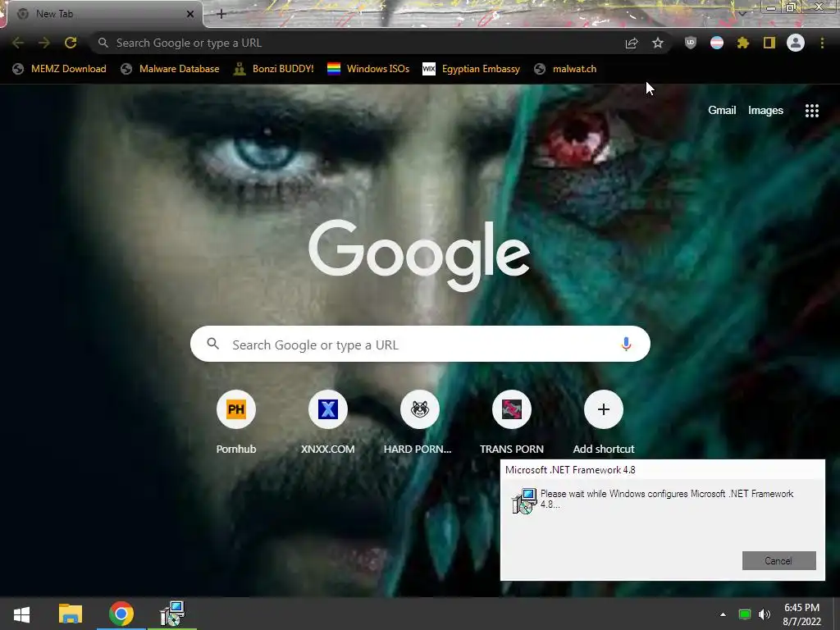This screenshot has height=630, width=840.
Task: Go back with the back arrow
Action: coord(18,43)
